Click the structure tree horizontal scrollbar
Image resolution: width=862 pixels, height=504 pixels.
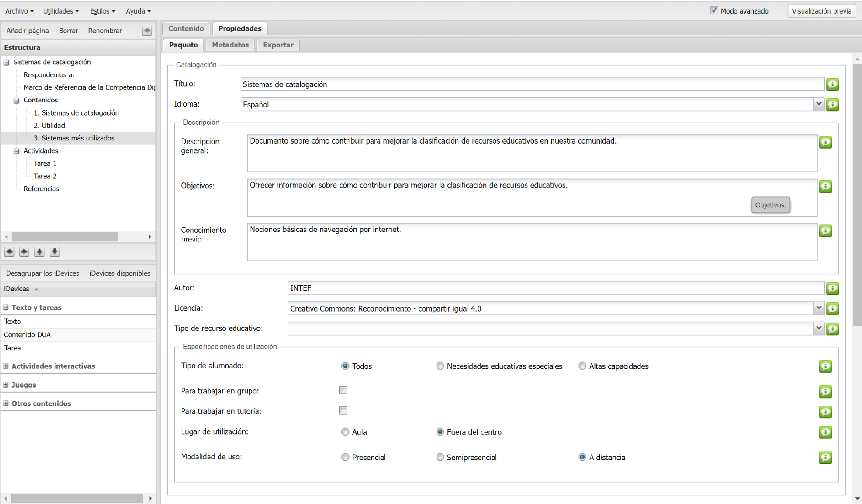pos(65,237)
